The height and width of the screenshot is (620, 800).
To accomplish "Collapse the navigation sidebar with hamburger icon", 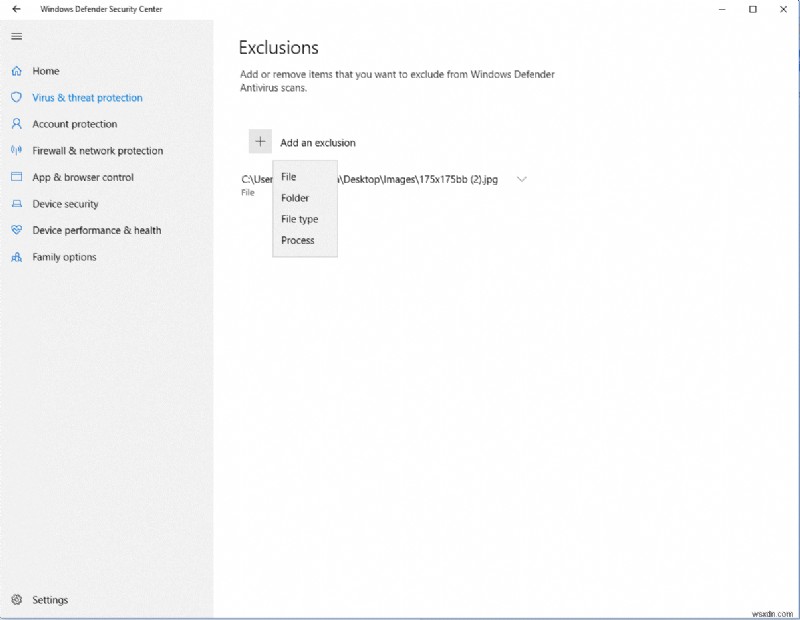I will click(x=16, y=36).
